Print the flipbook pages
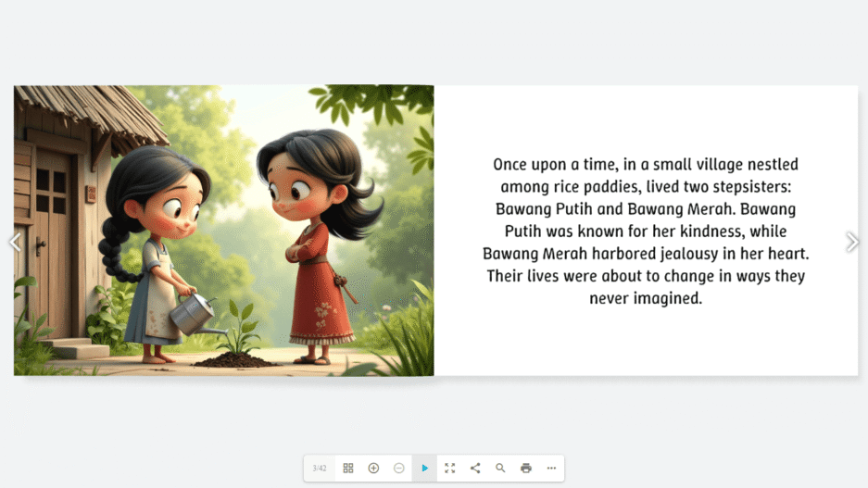Viewport: 868px width, 488px height. tap(526, 468)
